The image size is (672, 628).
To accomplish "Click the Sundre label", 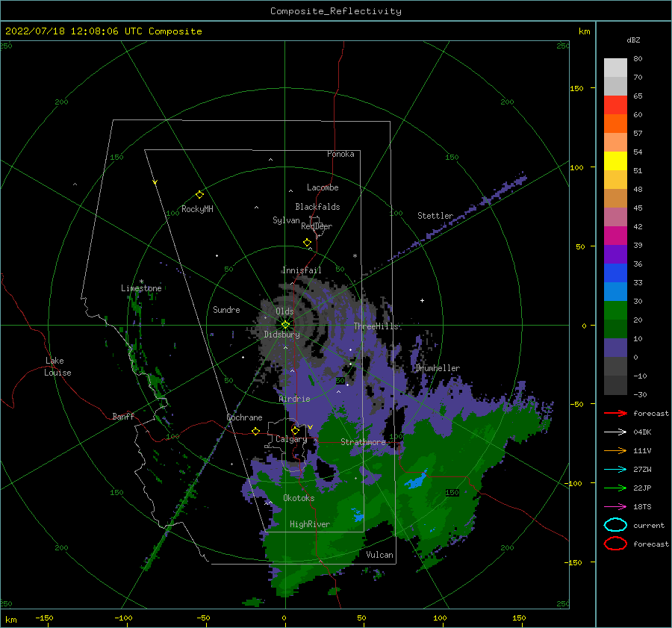I will (x=226, y=310).
